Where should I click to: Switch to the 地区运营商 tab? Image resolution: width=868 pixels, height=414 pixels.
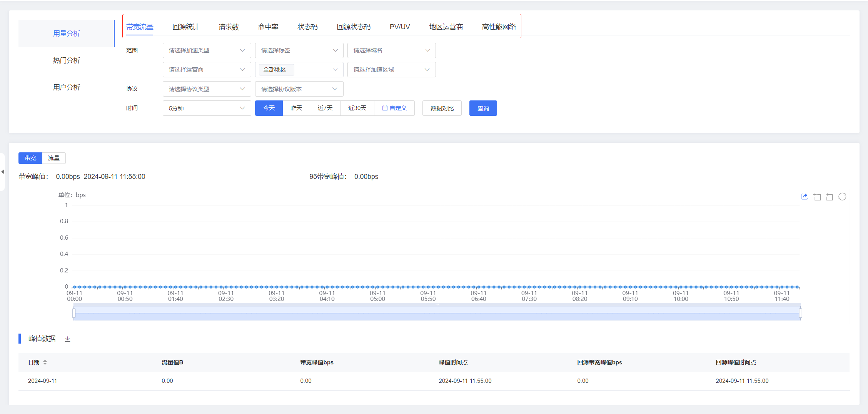click(x=446, y=27)
